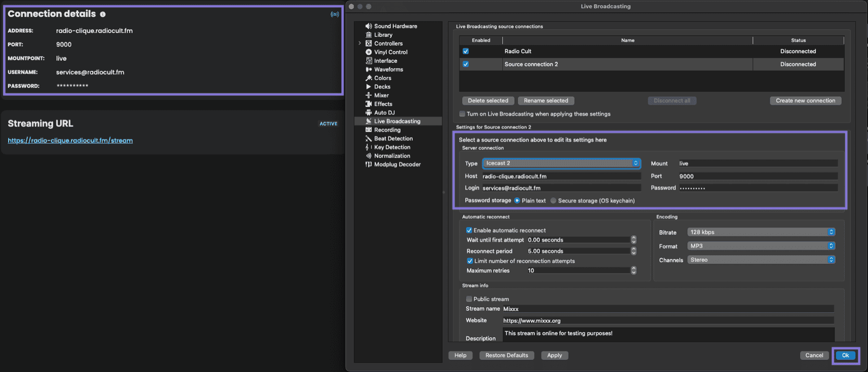Open Vinyl Control preferences page
868x372 pixels.
(391, 52)
